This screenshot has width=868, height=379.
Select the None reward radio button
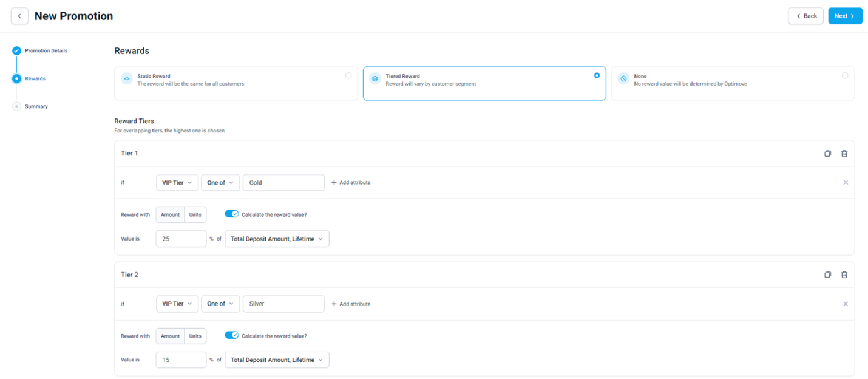[845, 75]
